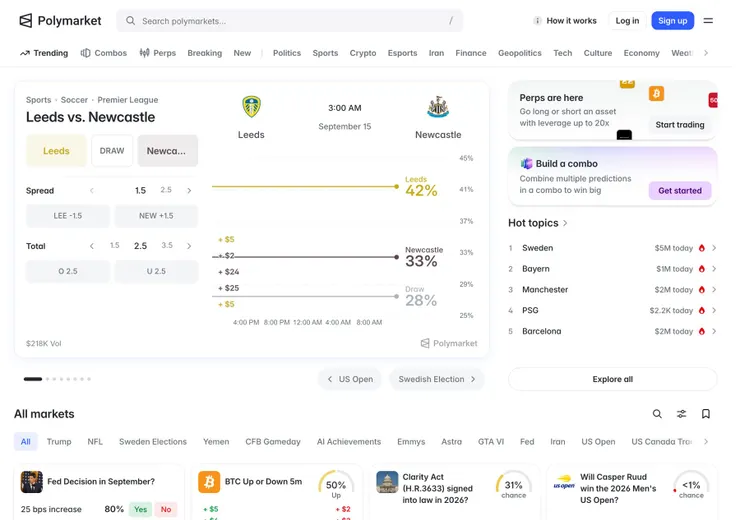The width and height of the screenshot is (740, 520).
Task: Click the Sign up button
Action: point(673,21)
